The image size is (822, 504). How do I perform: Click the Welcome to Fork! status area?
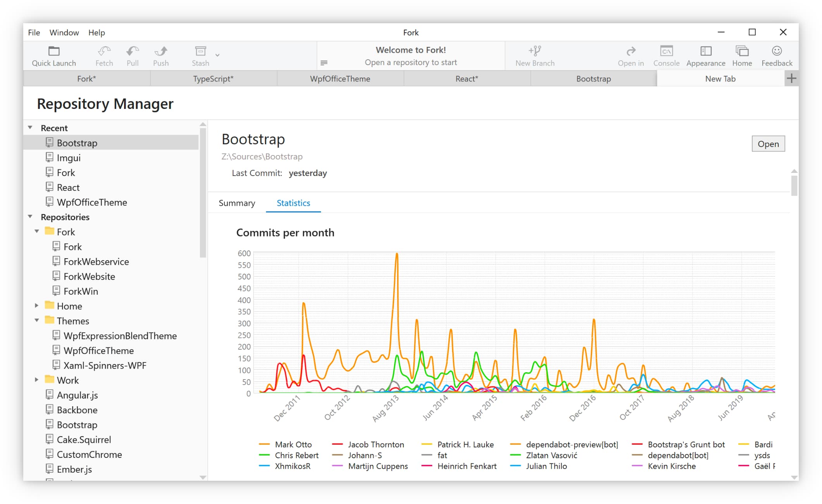tap(411, 56)
